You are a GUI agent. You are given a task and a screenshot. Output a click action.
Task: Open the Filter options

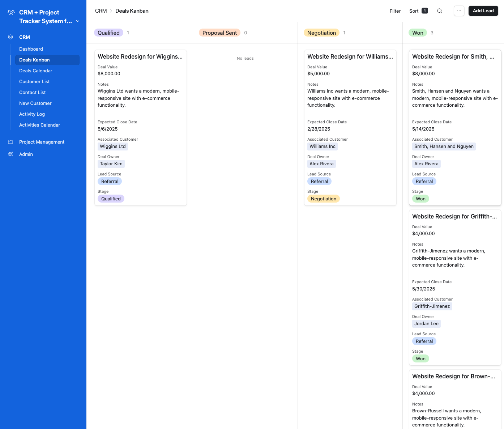[395, 11]
